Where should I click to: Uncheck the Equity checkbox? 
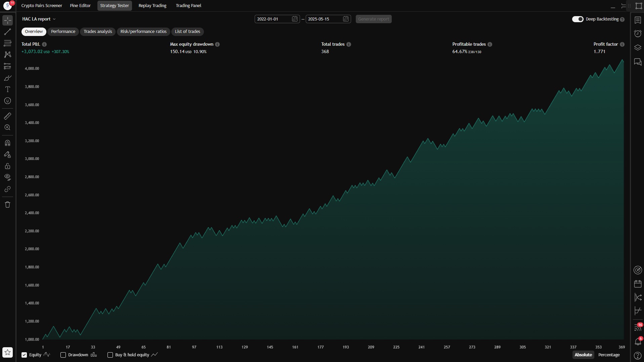[24, 355]
